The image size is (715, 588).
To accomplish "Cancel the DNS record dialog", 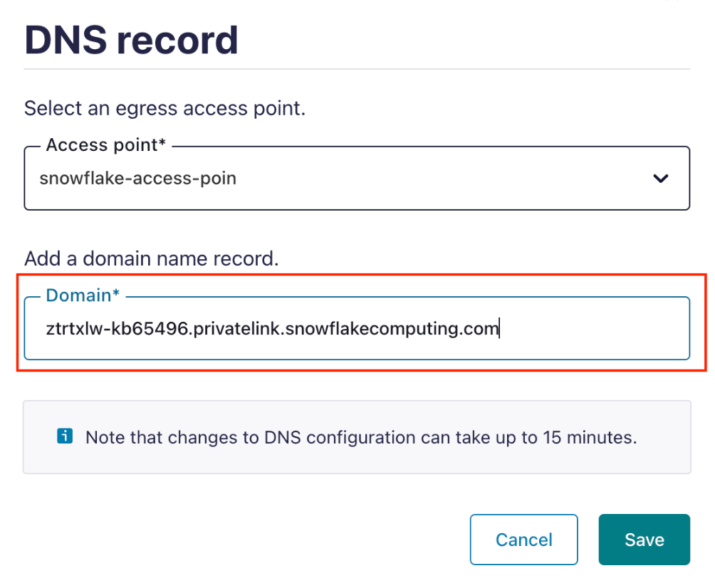I will coord(523,539).
